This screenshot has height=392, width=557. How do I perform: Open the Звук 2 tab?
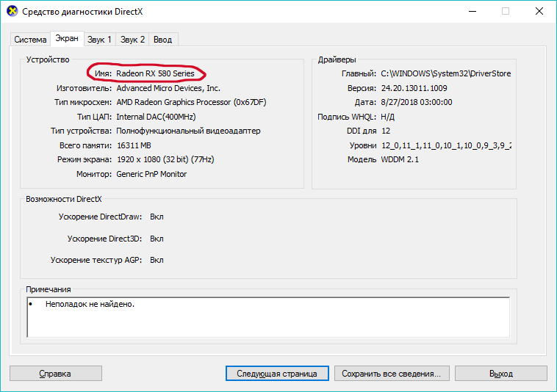[132, 40]
